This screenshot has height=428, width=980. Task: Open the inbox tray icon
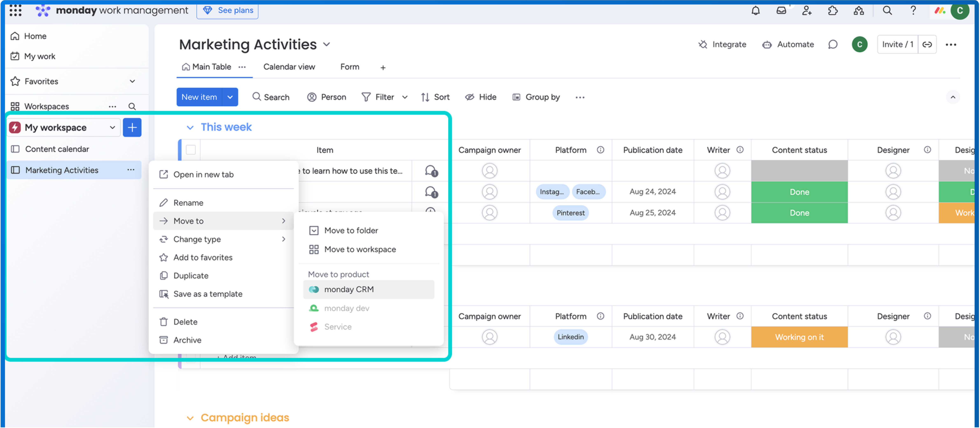coord(781,11)
